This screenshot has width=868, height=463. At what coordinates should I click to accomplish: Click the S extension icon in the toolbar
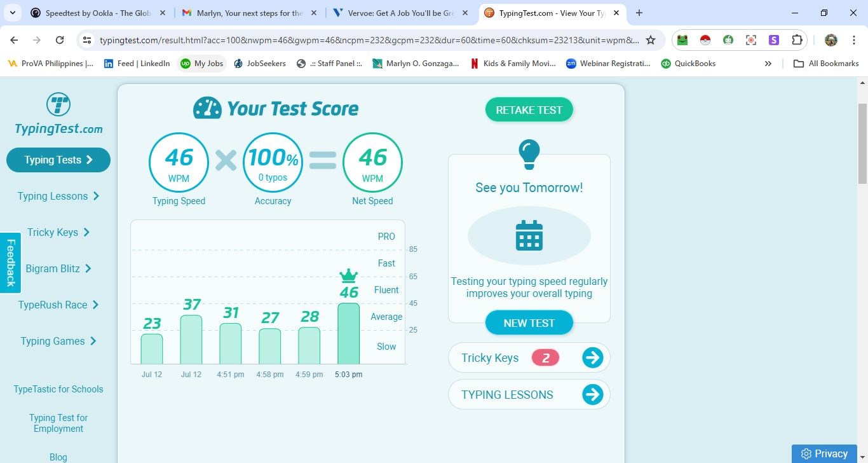pyautogui.click(x=773, y=39)
